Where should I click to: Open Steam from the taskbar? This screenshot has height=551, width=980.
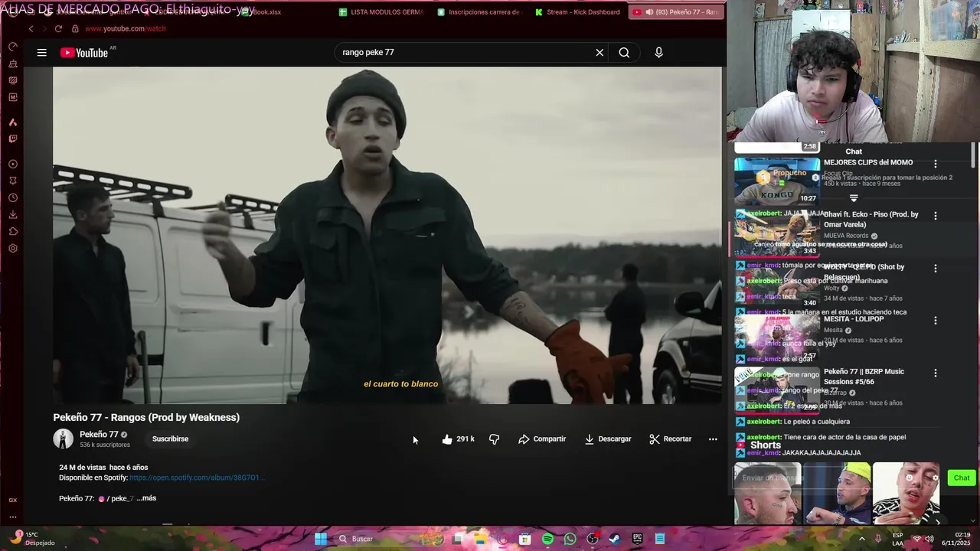pos(615,539)
